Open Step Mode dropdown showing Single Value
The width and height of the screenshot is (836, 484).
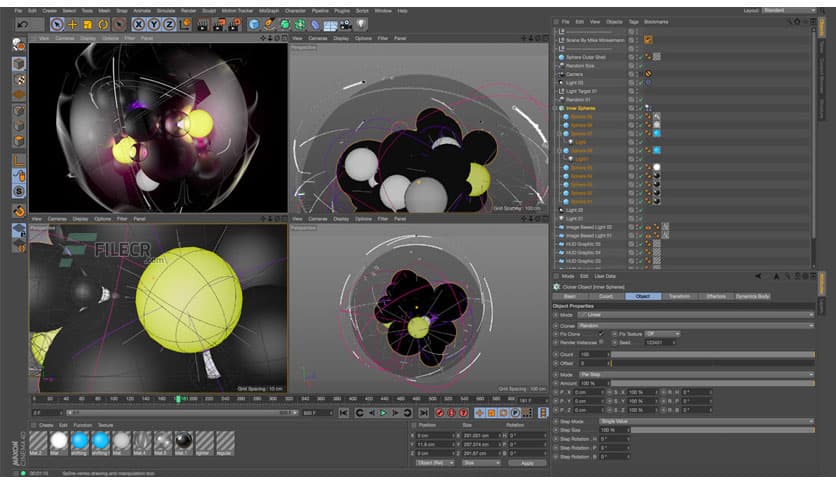click(x=706, y=422)
